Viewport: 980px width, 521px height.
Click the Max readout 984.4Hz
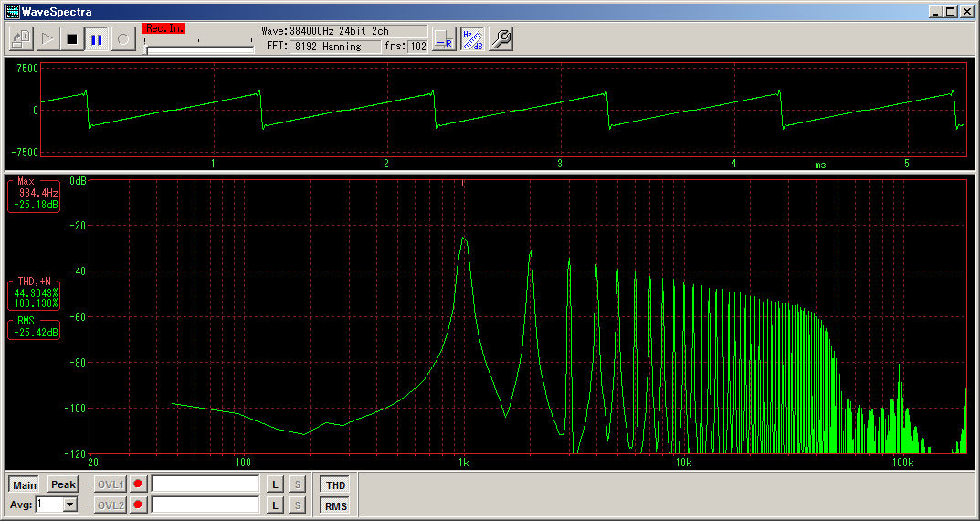38,193
